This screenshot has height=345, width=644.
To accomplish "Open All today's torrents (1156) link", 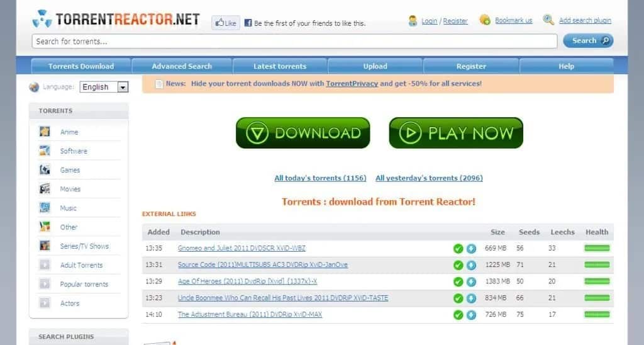I will [x=320, y=178].
